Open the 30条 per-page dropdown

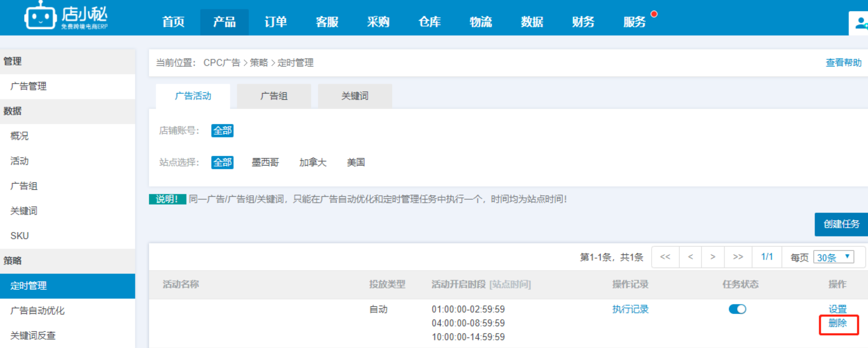tap(833, 257)
